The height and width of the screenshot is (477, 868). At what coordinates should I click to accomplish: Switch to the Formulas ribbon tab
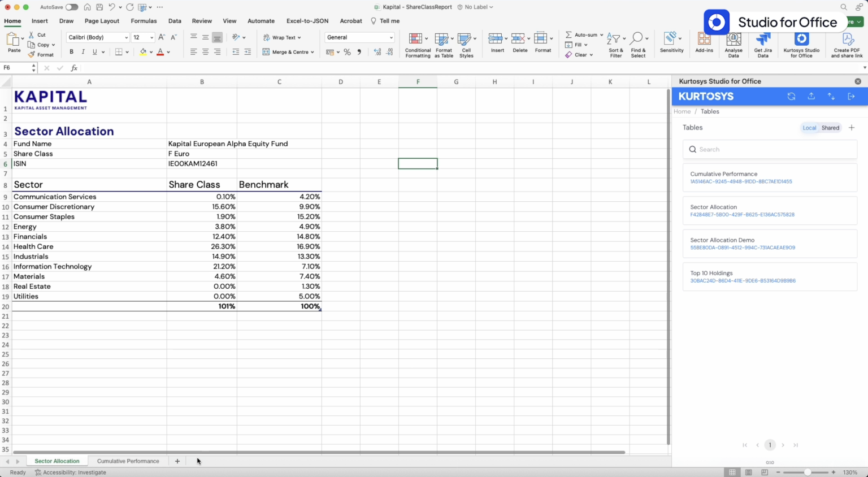click(144, 21)
